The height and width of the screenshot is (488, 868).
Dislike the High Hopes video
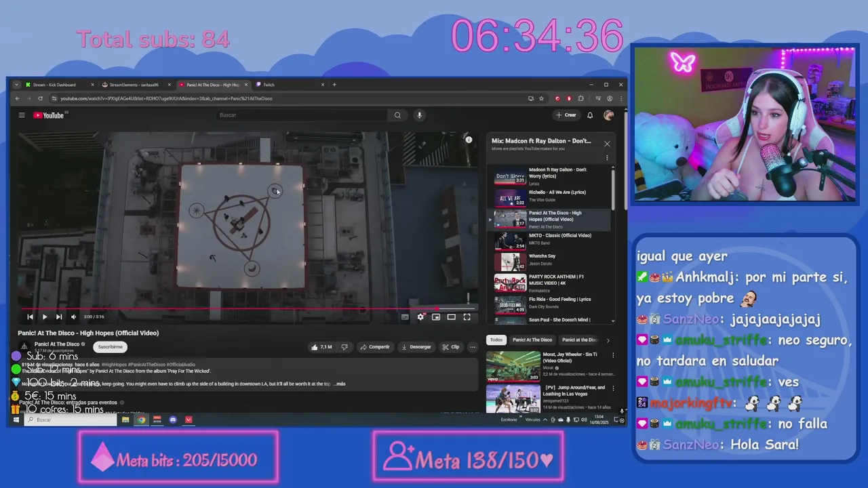(x=344, y=347)
